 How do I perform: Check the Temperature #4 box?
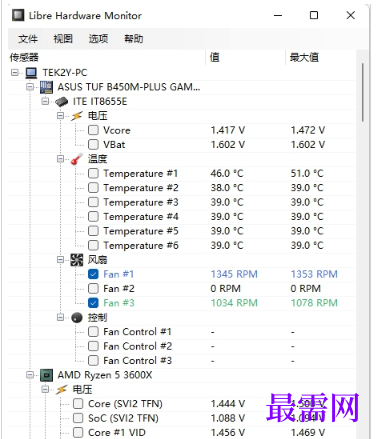click(x=93, y=216)
